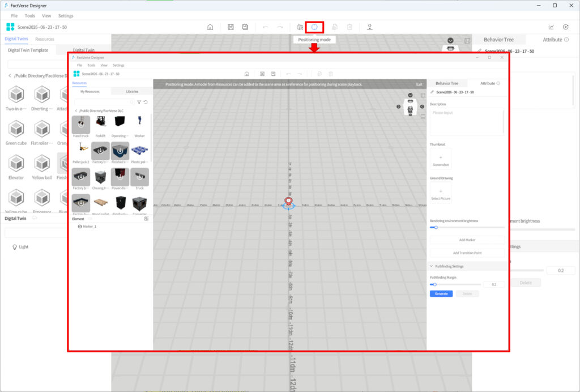Switch to Resources tab in outer window
580x392 pixels.
click(x=45, y=39)
